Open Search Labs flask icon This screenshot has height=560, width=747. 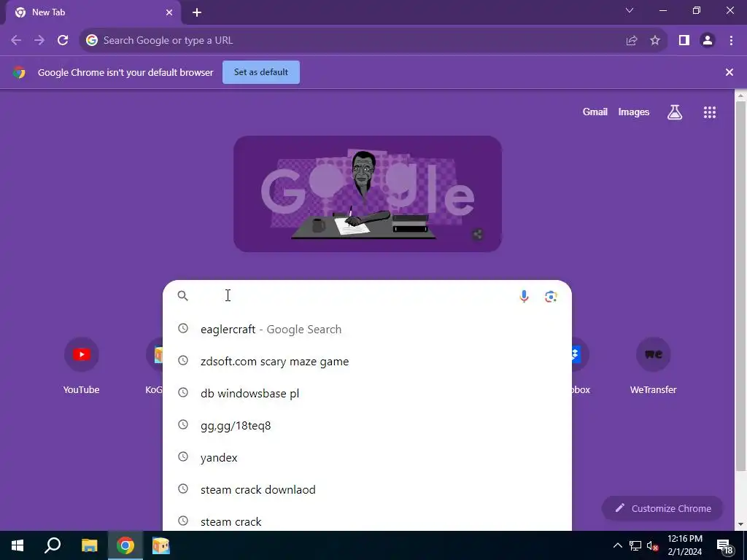675,112
